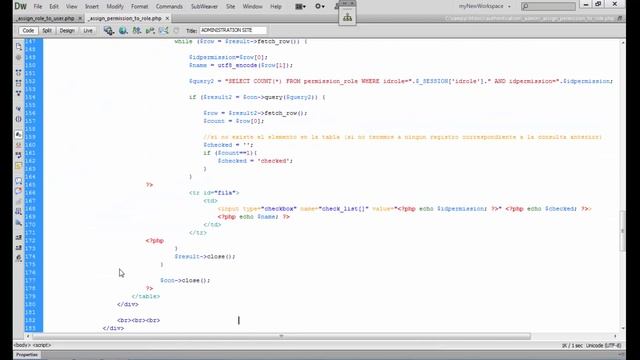Wrap selection with a tag
640x360 pixels.
19,201
